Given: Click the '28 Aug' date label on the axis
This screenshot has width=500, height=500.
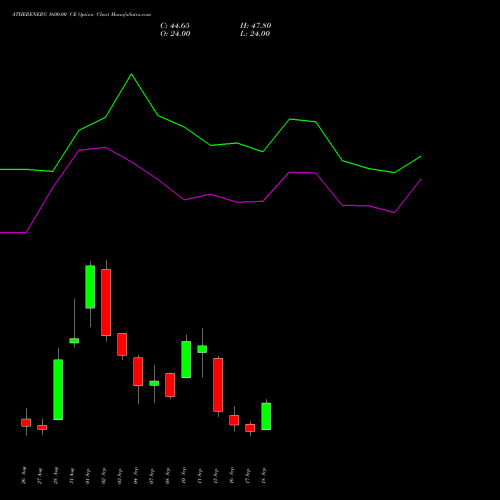Looking at the screenshot, I should 56,475.
